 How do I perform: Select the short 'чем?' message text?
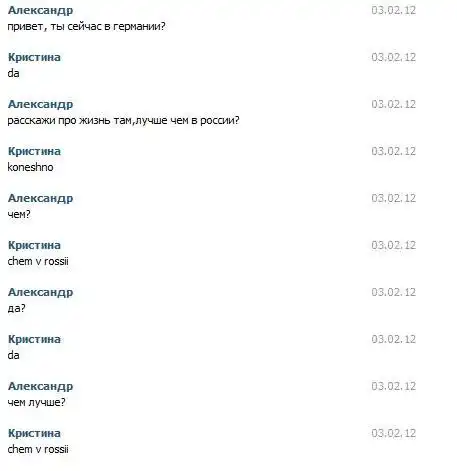pos(19,214)
